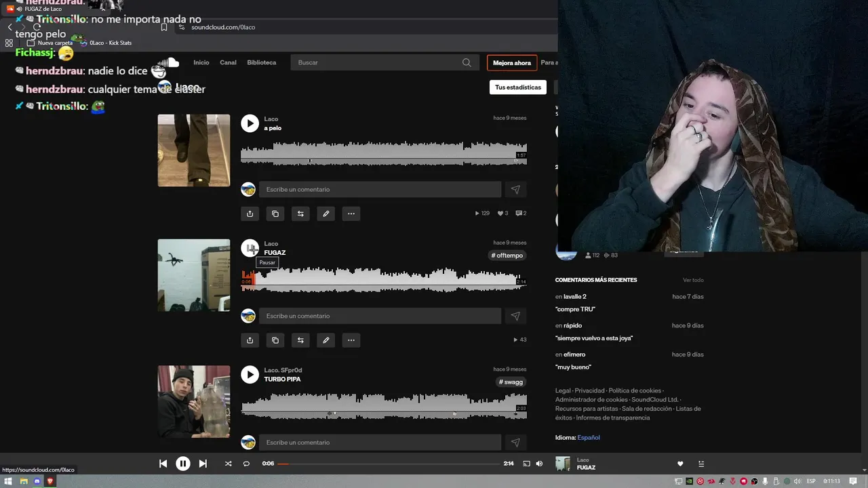This screenshot has height=488, width=868.
Task: Click comment field under FUGAZ
Action: click(x=380, y=316)
